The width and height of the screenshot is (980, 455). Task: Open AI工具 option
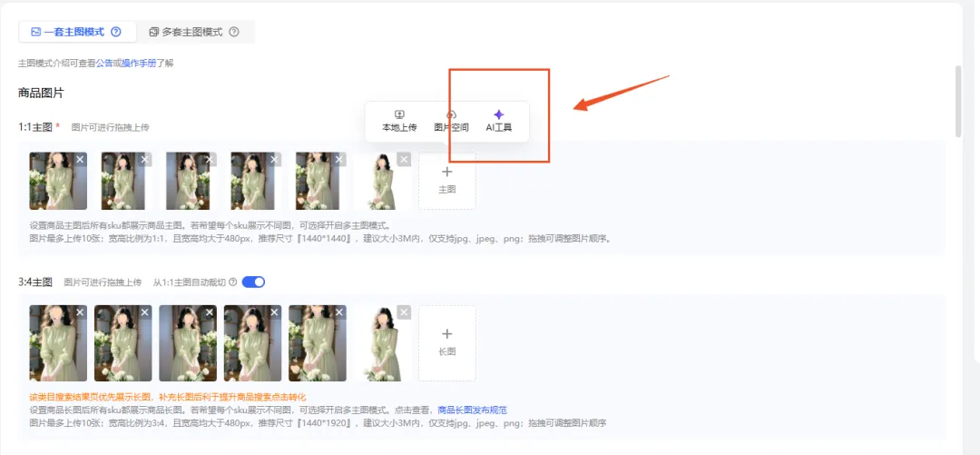click(x=499, y=122)
